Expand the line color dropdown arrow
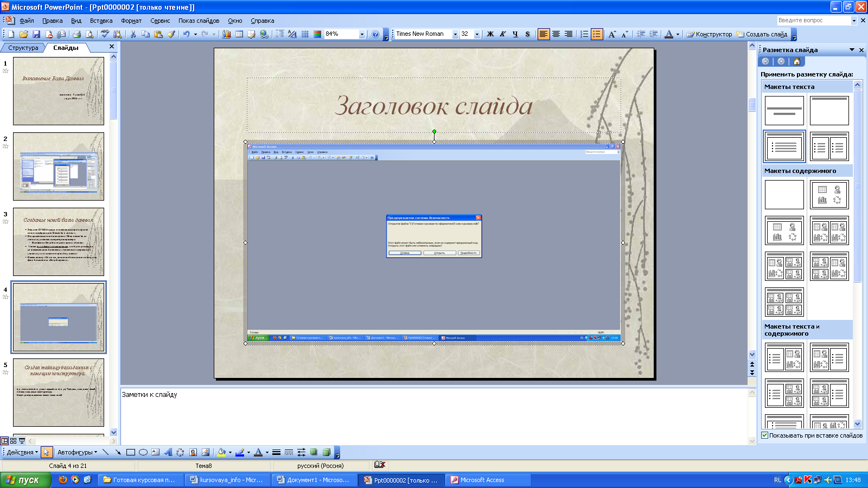868x488 pixels. (x=248, y=452)
